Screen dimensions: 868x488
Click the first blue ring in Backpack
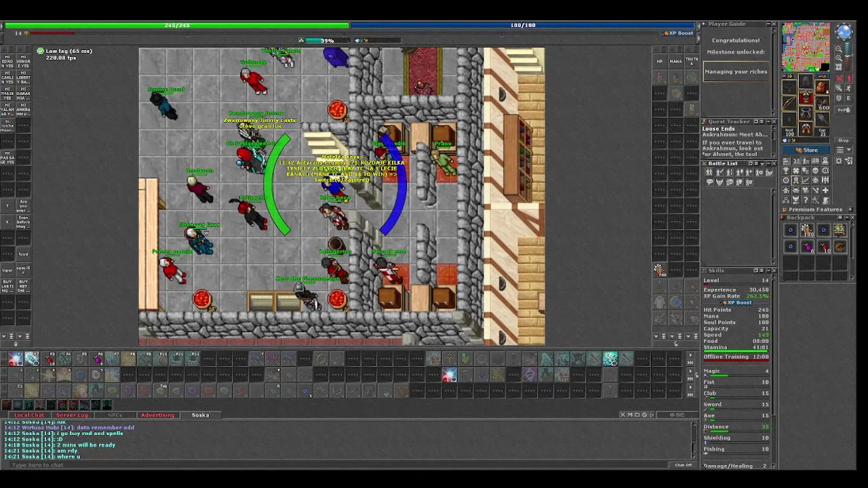tap(790, 230)
